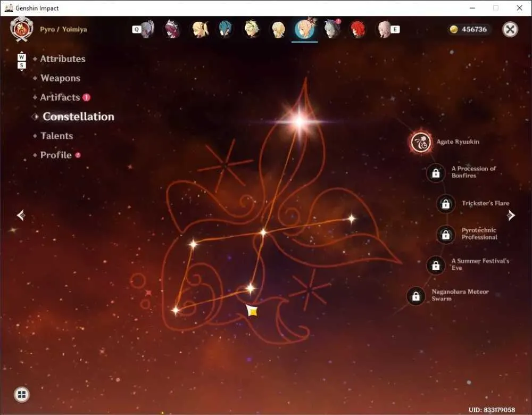The height and width of the screenshot is (415, 532).
Task: Select the currently highlighted Yoimiya portrait
Action: [305, 29]
